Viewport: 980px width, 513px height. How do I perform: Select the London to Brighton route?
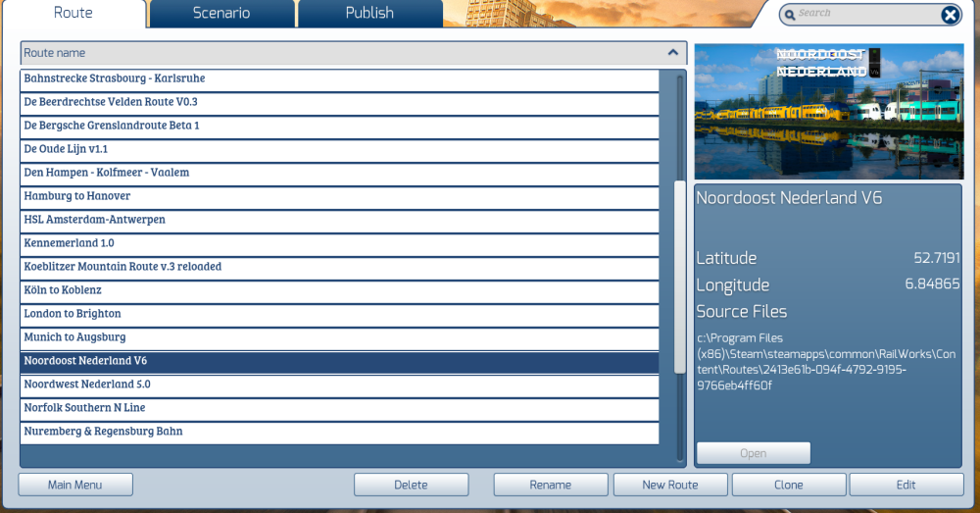tap(339, 314)
